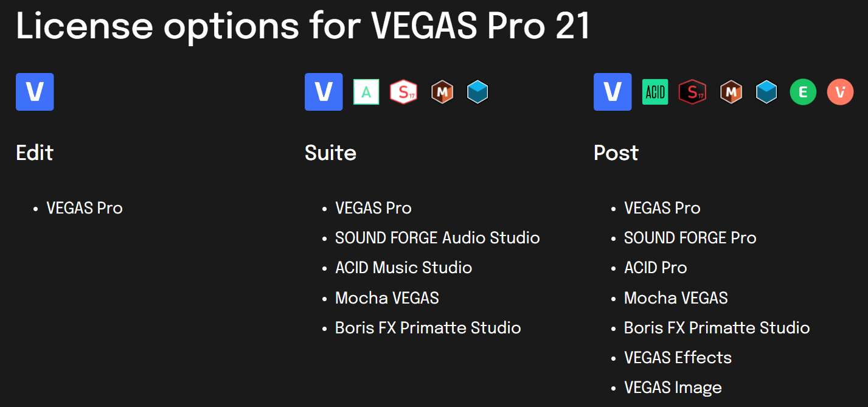The height and width of the screenshot is (407, 868).
Task: Click the VEGAS Pro icon above Suite
Action: pos(324,92)
